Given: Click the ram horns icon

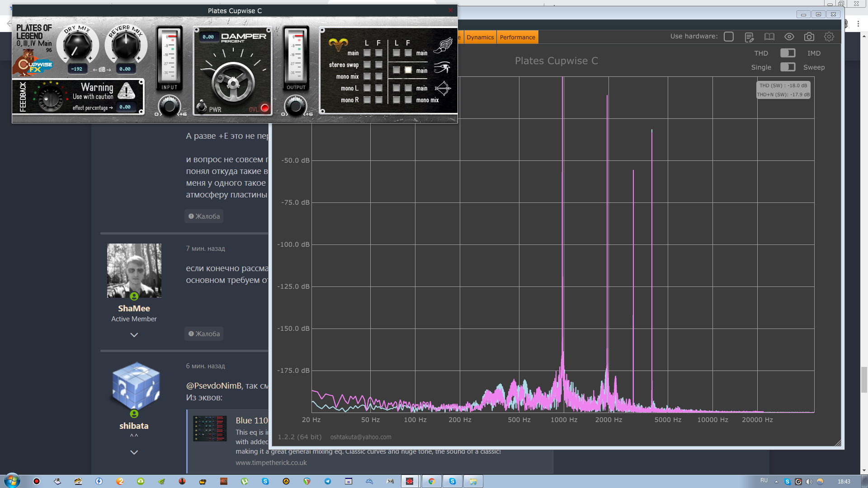Looking at the screenshot, I should click(x=338, y=43).
